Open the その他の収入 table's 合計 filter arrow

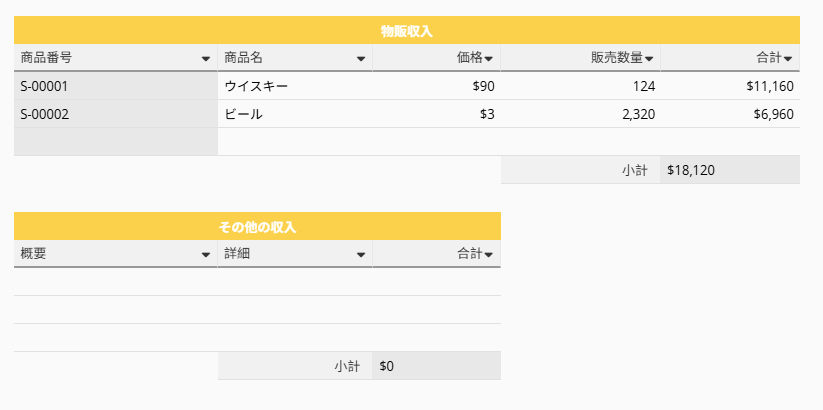489,255
